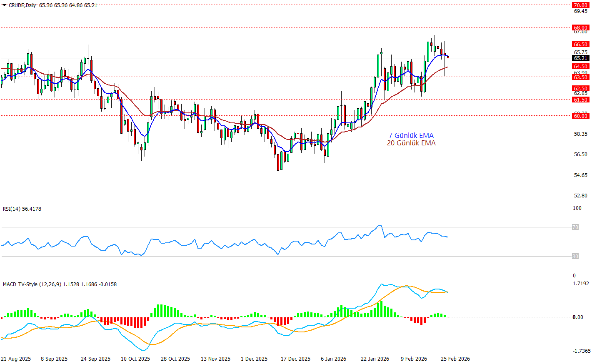Select the 62.50 price level tag
Viewport: 592px width, 364px height.
[580, 88]
